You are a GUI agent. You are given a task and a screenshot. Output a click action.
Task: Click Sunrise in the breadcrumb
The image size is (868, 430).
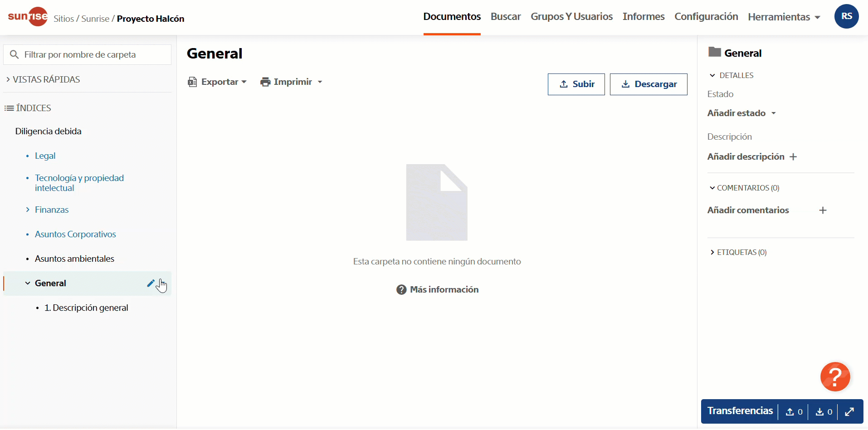pos(95,19)
